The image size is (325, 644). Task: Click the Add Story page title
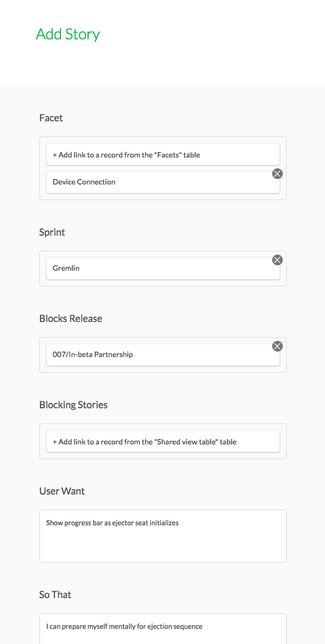[x=68, y=34]
